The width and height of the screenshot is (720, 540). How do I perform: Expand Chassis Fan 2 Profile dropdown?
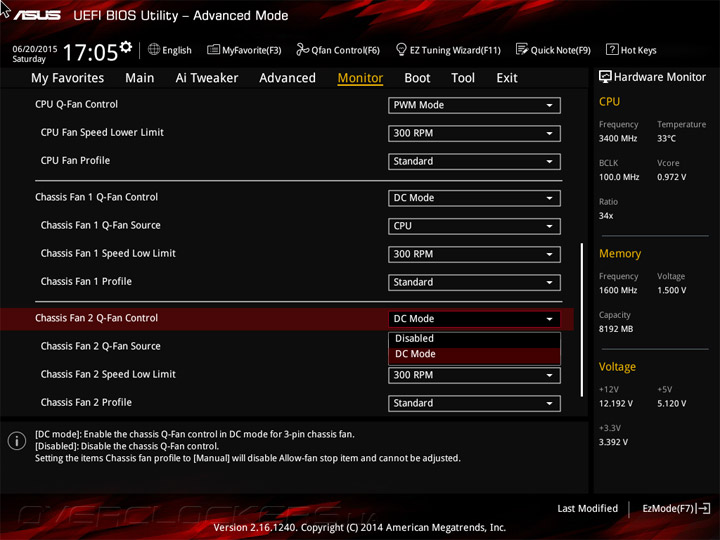click(x=474, y=403)
